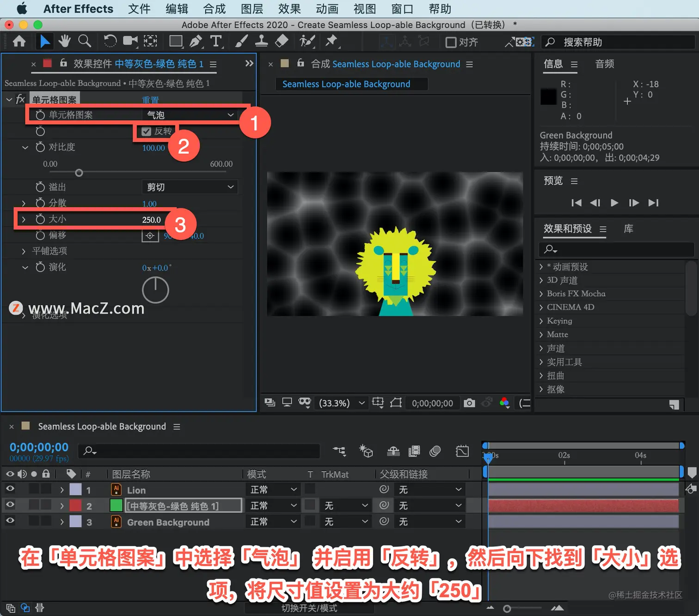699x616 pixels.
Task: Toggle mask and shape path visibility icon
Action: [305, 402]
